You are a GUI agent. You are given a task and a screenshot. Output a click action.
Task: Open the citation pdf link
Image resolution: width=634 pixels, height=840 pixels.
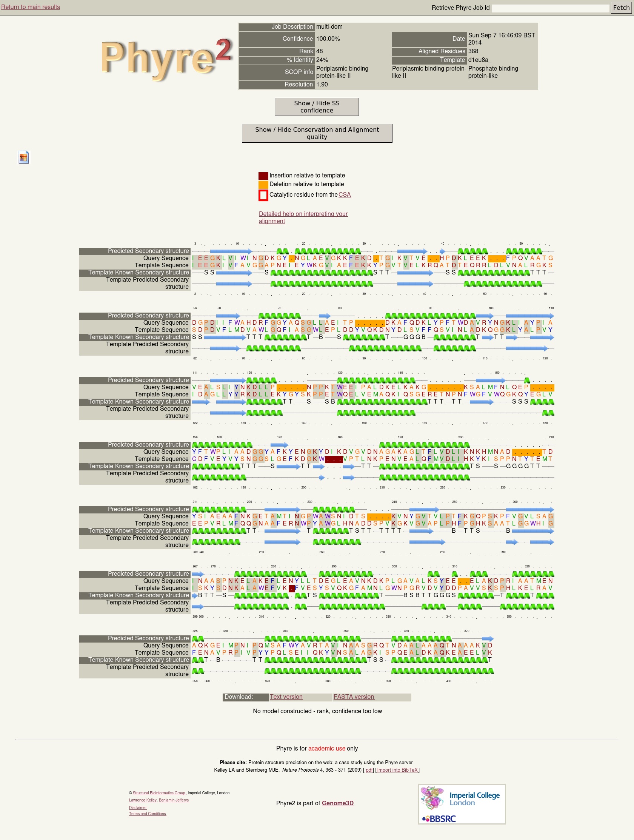click(369, 770)
